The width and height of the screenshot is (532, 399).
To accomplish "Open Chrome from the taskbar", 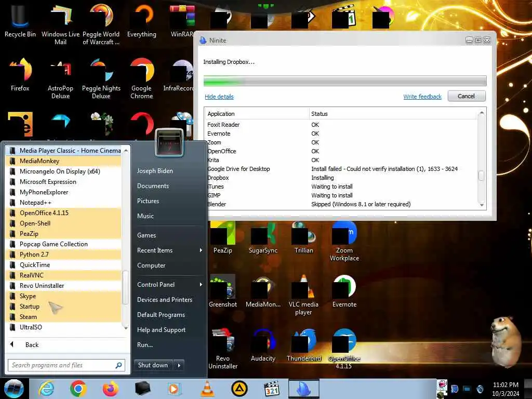I will [78, 389].
